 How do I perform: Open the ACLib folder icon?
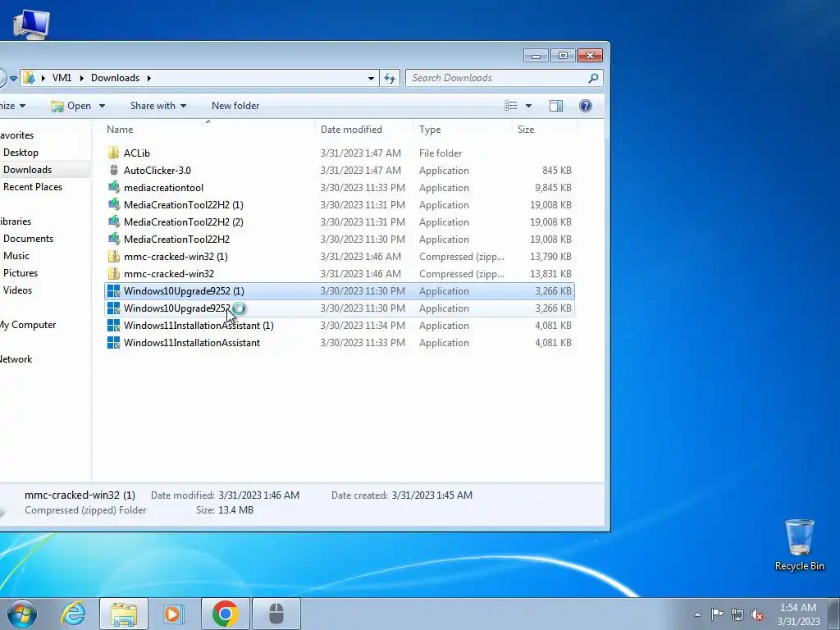click(113, 153)
